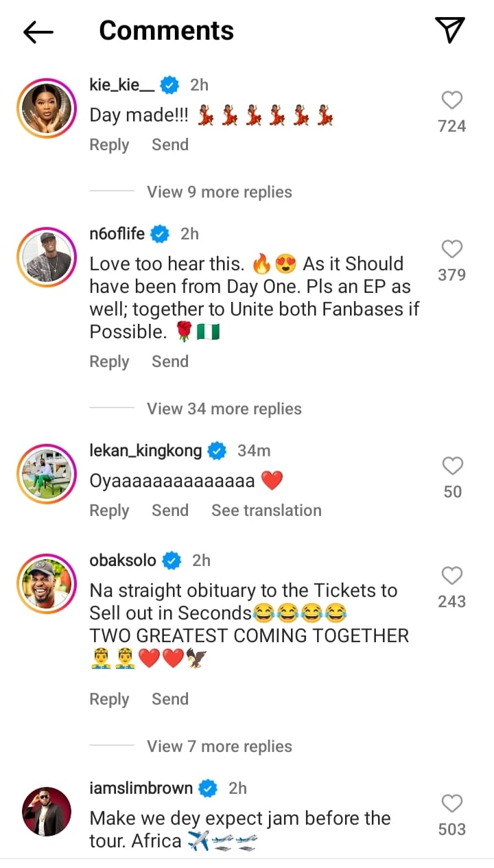Open n6oflife's profile avatar
494x868 pixels.
point(47,257)
